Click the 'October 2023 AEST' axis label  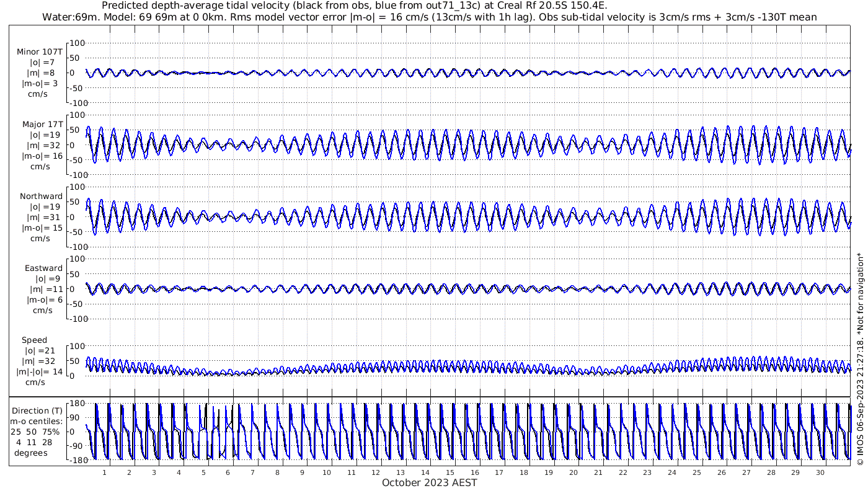430,483
